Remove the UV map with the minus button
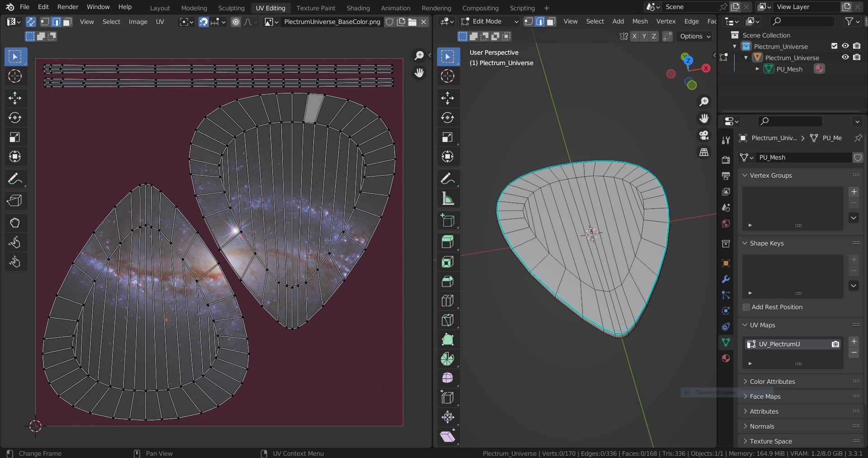868x458 pixels. click(854, 353)
